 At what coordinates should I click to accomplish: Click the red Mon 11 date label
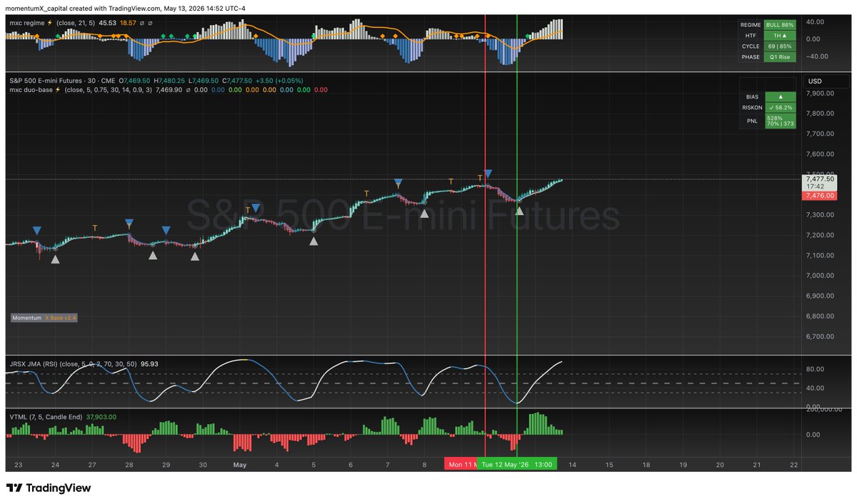pos(461,464)
